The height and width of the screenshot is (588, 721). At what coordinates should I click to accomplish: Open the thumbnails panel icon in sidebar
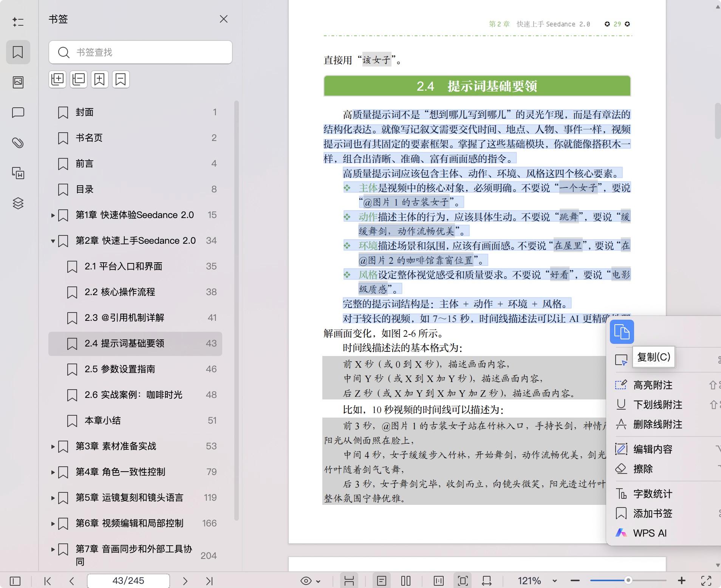click(x=18, y=82)
